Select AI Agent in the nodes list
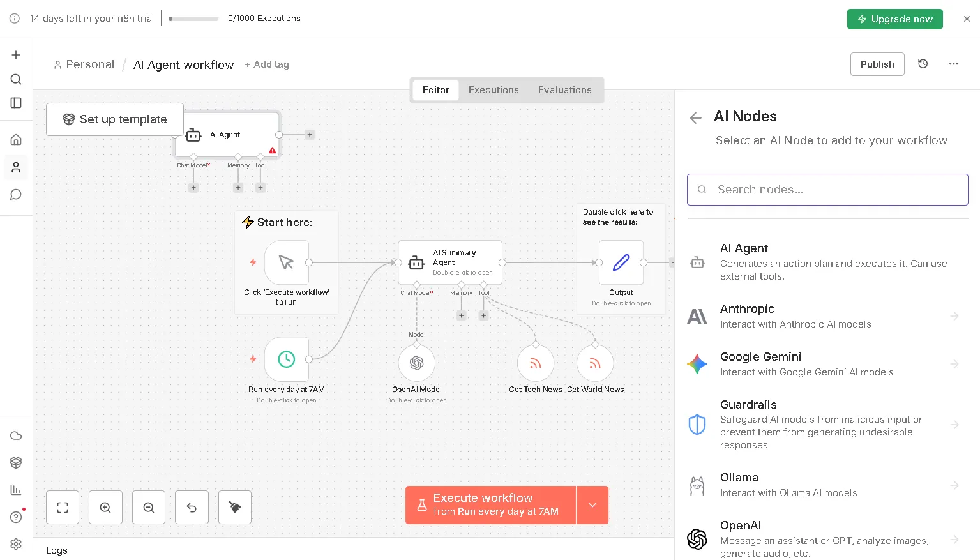This screenshot has width=980, height=560. 827,262
